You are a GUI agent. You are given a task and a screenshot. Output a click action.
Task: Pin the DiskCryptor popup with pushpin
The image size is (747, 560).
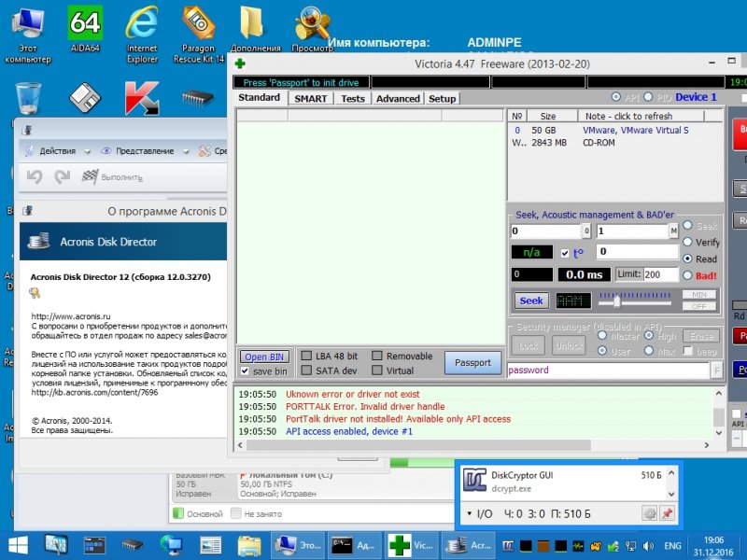click(667, 514)
